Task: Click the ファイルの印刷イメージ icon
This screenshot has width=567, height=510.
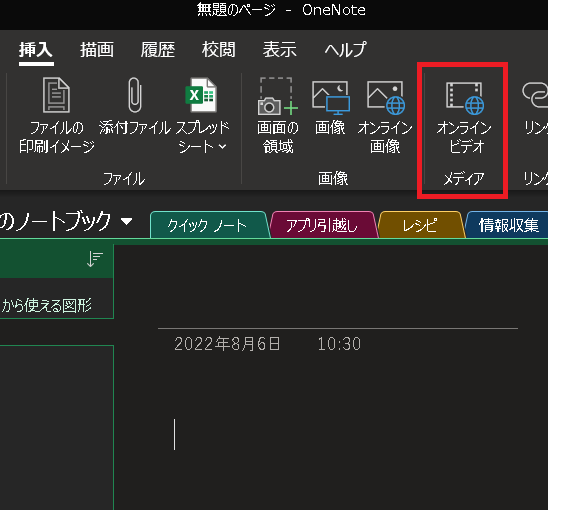Action: pos(56,96)
